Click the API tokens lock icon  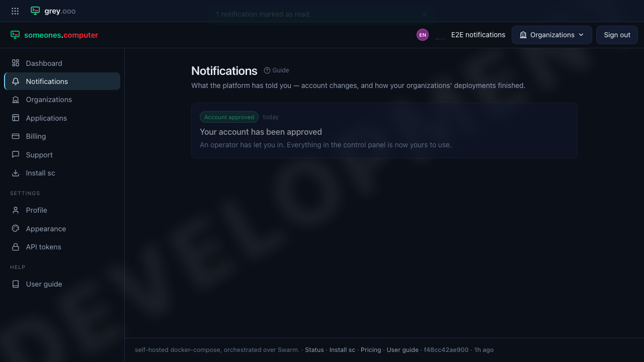pyautogui.click(x=16, y=247)
